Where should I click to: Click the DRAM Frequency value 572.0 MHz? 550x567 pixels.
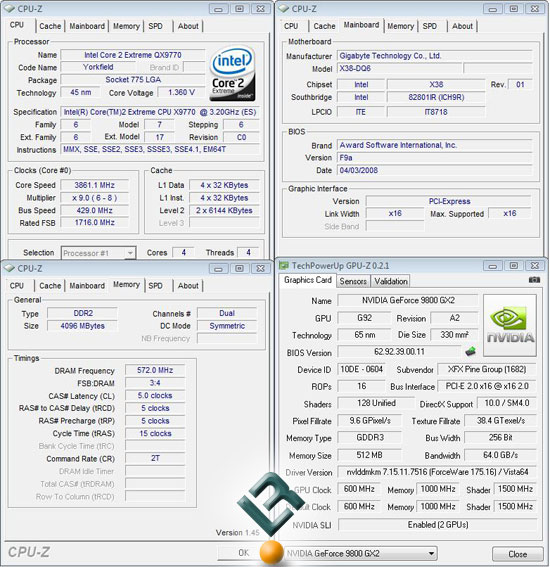[x=155, y=370]
